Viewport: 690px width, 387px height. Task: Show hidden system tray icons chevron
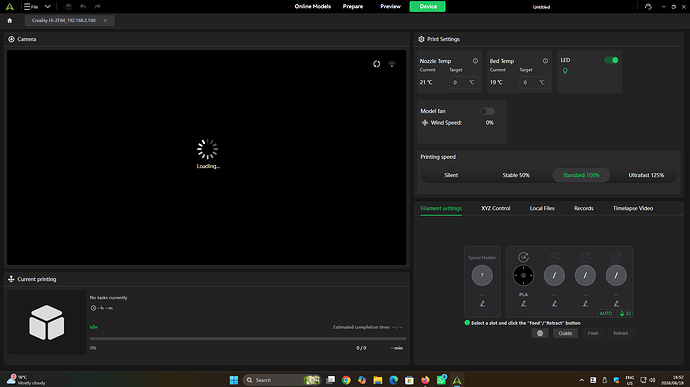[x=581, y=380]
